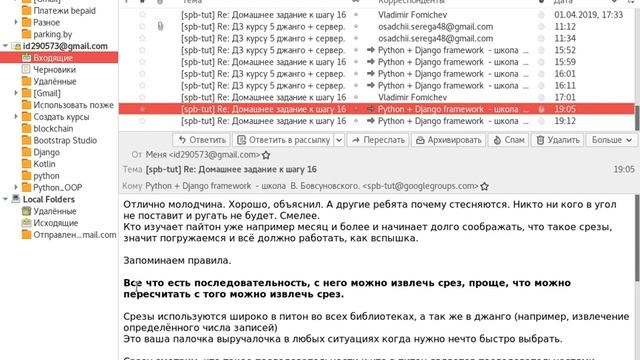Screen dimensions: 640x360
Task: Toggle read status dot of 16:11 message
Action: click(356, 86)
